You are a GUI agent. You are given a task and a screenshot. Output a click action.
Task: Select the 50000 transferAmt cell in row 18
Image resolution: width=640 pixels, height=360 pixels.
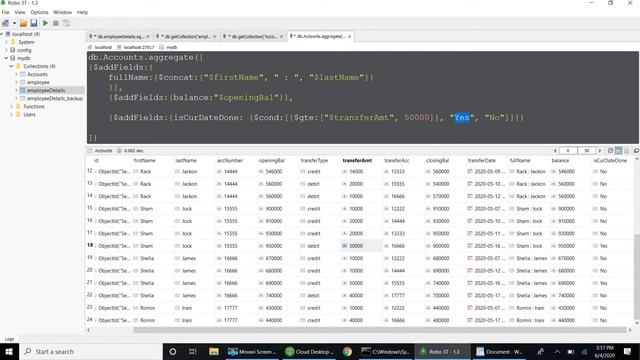coord(361,246)
